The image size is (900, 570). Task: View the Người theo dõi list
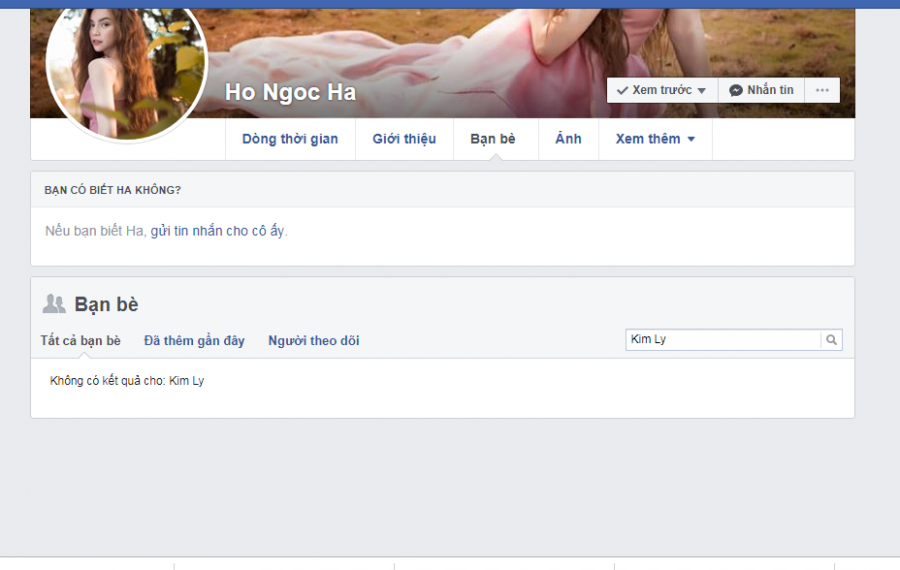[313, 340]
